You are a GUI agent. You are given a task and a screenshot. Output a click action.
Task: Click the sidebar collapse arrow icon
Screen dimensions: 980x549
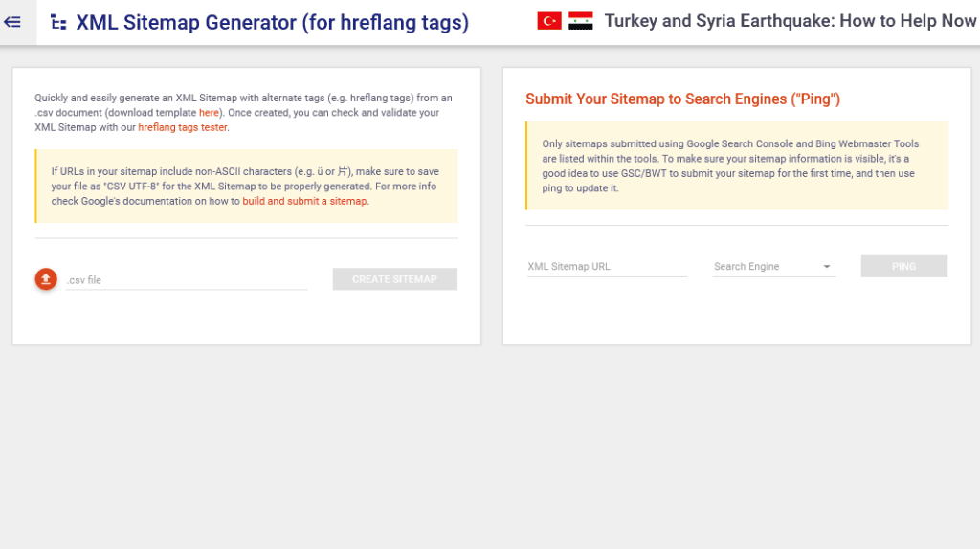pyautogui.click(x=13, y=22)
